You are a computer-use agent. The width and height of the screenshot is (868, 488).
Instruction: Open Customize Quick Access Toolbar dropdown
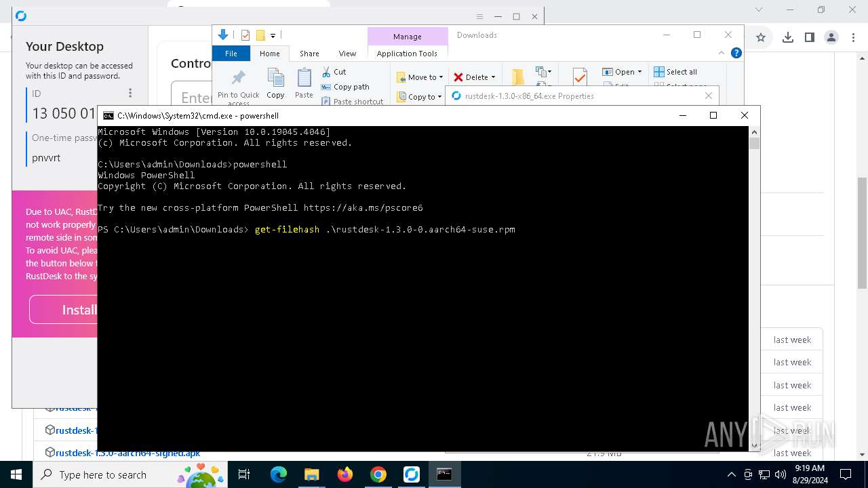click(x=273, y=35)
